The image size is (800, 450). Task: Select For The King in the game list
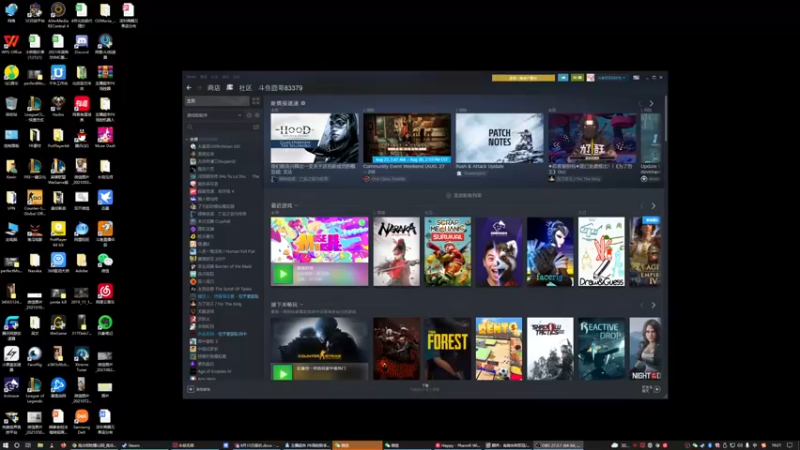219,304
